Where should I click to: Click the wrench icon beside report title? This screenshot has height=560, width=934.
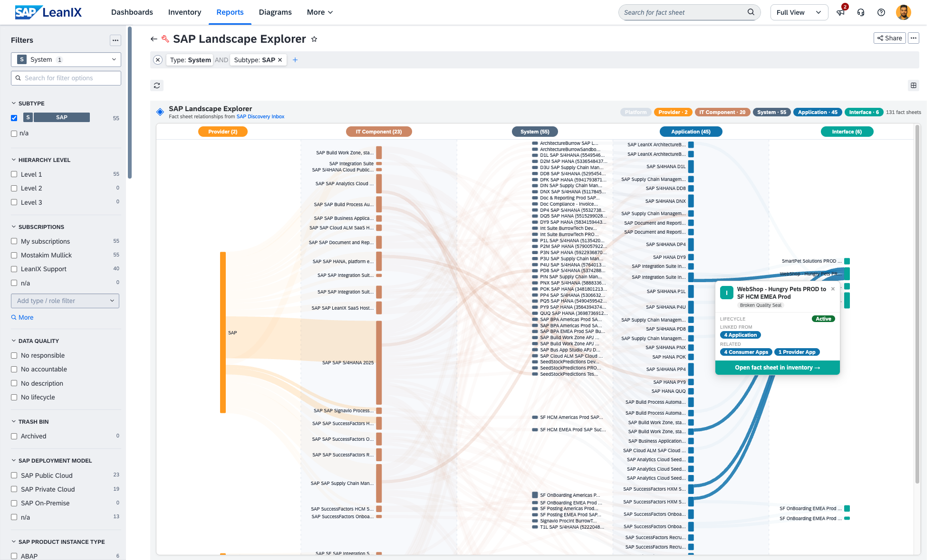[165, 39]
